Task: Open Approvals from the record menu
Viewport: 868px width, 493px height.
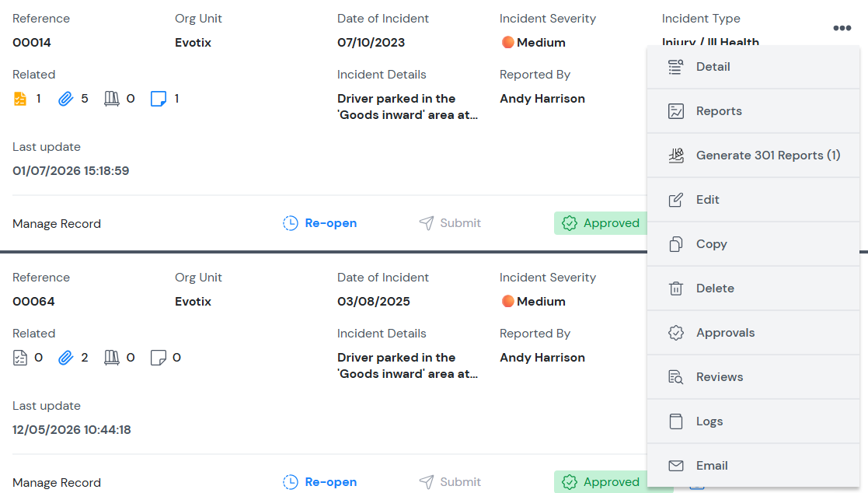Action: point(753,333)
